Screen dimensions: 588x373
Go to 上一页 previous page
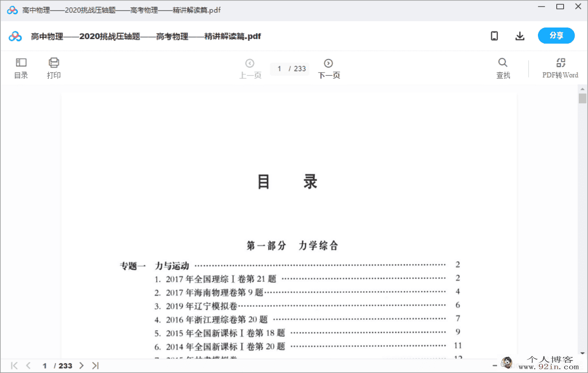[250, 69]
